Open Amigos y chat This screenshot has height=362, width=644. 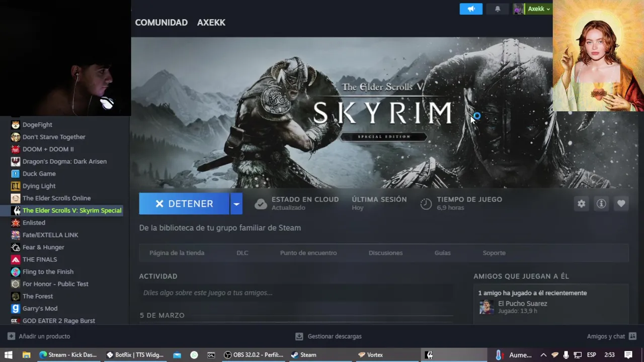coord(611,336)
